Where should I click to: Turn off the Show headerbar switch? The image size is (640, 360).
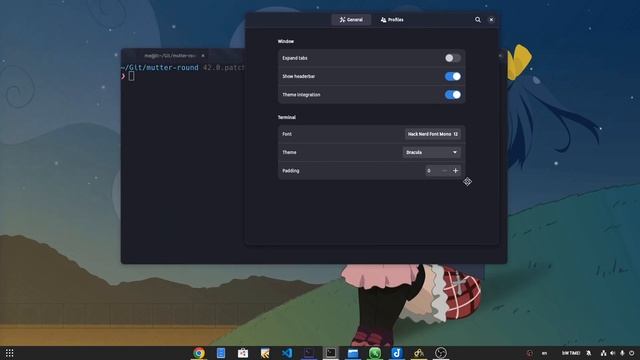(453, 76)
